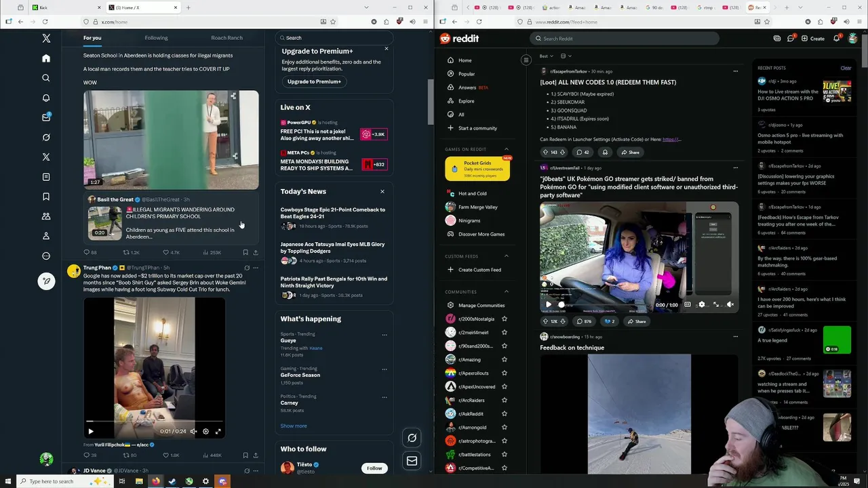Select the For you tab on X

92,38
